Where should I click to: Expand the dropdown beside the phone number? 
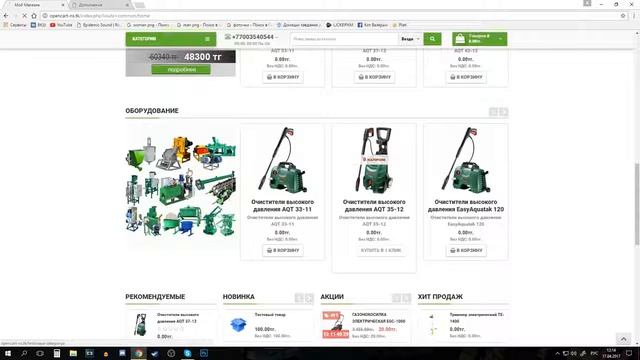[x=277, y=37]
